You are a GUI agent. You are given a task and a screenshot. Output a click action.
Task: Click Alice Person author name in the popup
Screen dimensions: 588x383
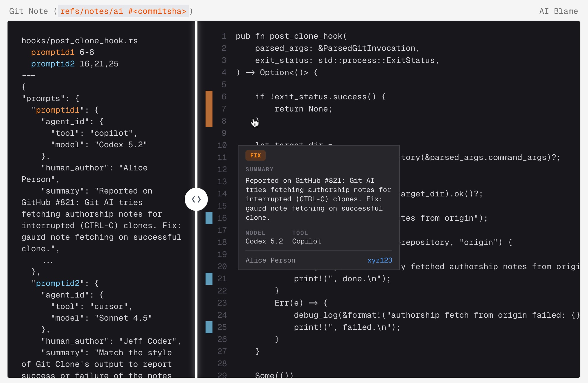pos(270,260)
